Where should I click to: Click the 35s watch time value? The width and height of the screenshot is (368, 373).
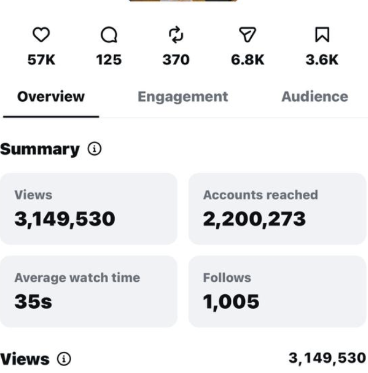pyautogui.click(x=33, y=301)
